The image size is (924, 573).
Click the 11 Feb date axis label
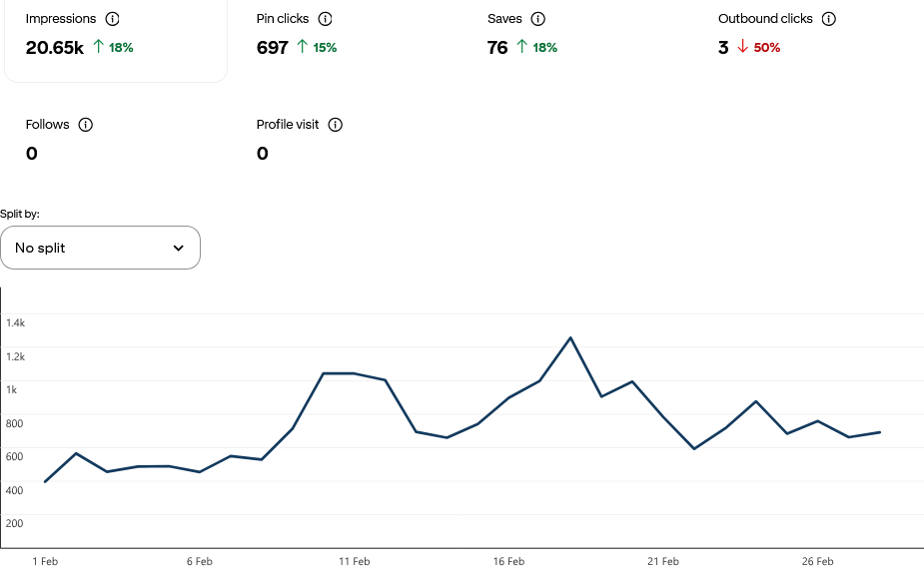click(x=354, y=561)
